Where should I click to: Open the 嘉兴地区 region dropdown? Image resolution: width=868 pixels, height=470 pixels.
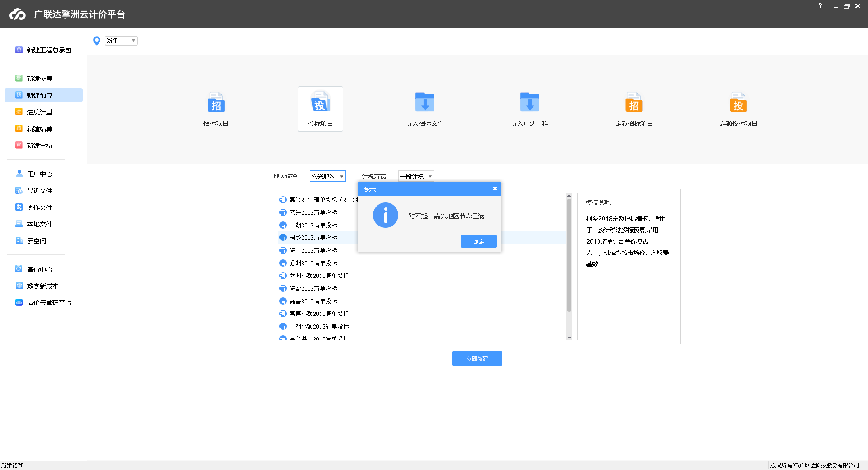[327, 176]
